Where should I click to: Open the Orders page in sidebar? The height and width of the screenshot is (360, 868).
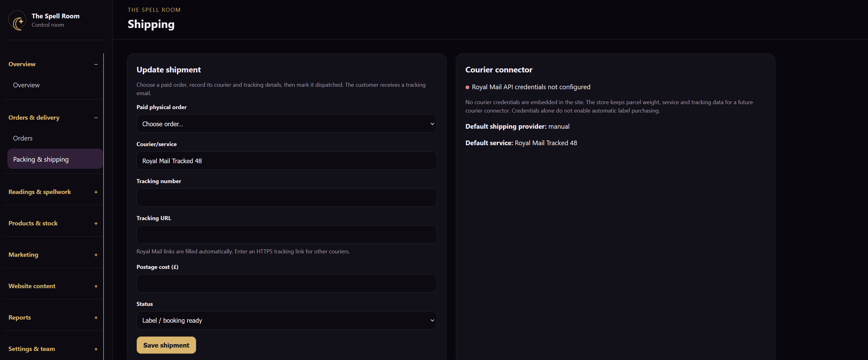(x=55, y=138)
